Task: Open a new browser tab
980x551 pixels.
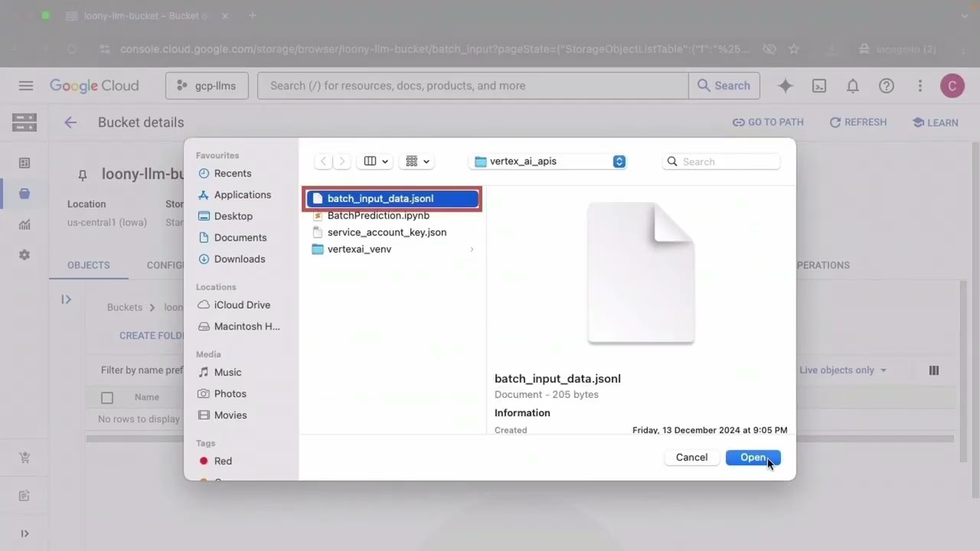Action: 253,15
